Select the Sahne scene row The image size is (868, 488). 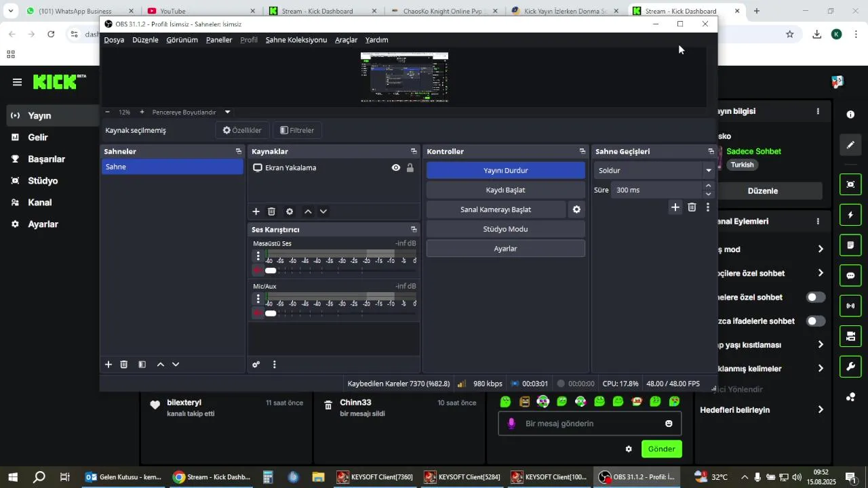(x=172, y=167)
